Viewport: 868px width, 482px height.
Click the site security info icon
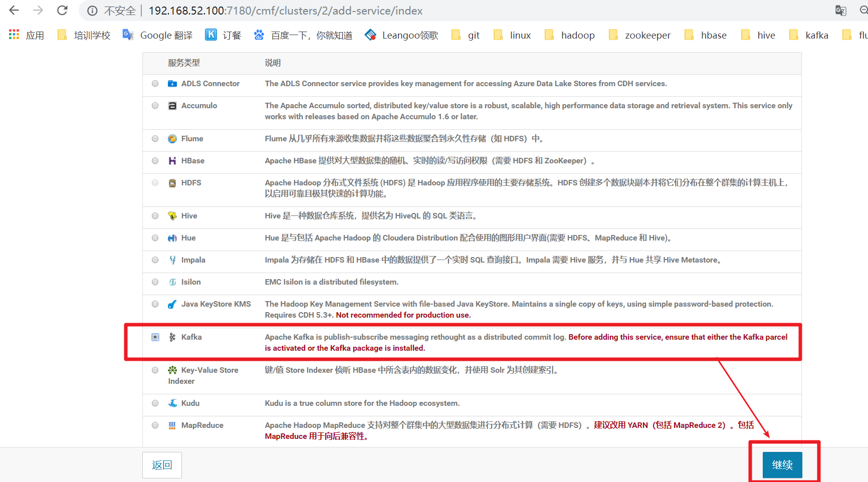[x=92, y=11]
